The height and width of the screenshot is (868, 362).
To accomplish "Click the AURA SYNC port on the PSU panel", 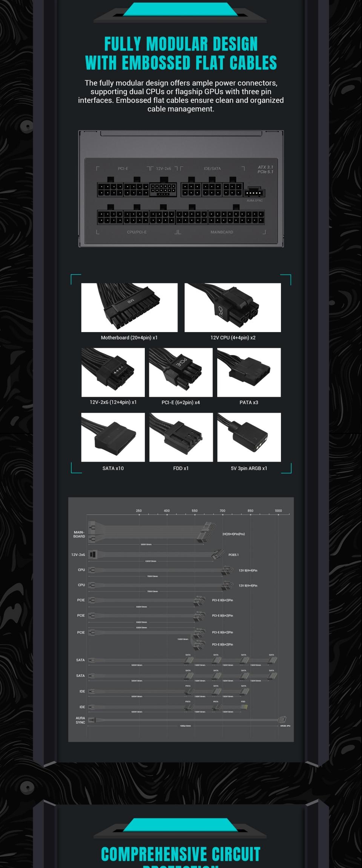I will 255,193.
